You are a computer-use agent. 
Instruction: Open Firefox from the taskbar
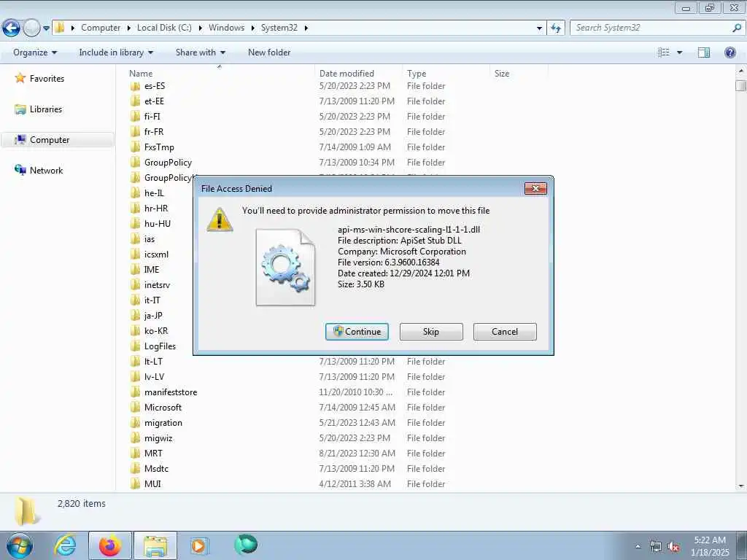tap(110, 545)
